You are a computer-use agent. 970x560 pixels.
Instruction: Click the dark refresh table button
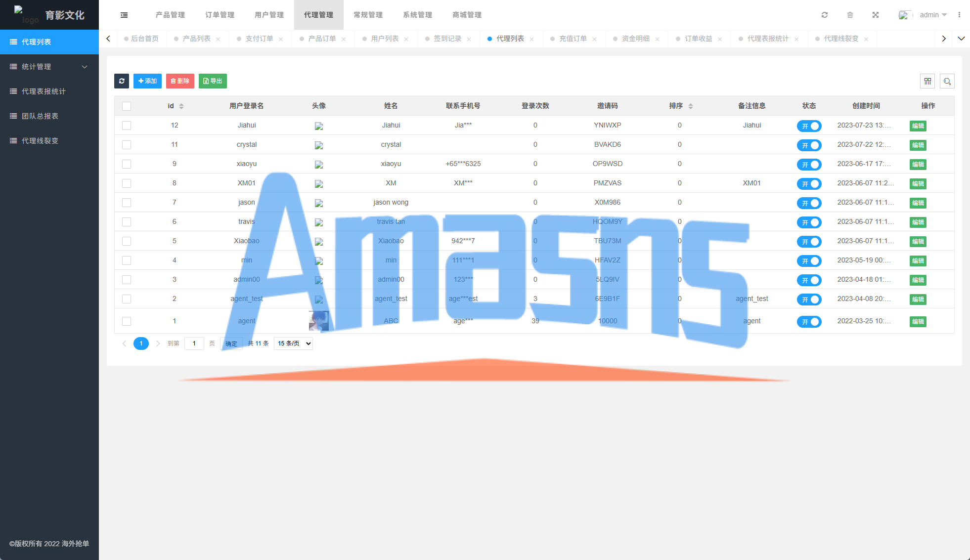122,81
